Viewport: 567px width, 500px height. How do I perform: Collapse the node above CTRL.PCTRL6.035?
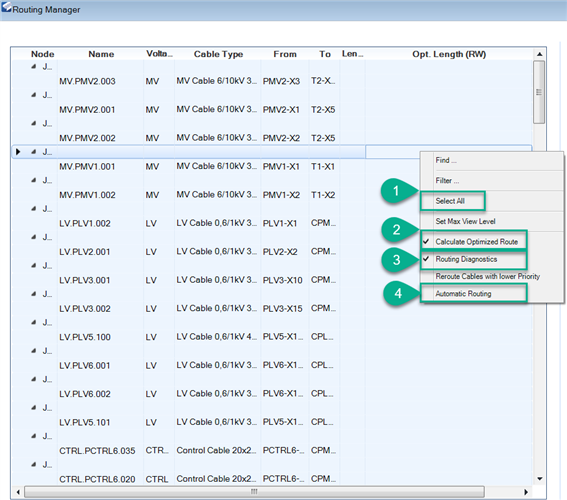pyautogui.click(x=34, y=436)
